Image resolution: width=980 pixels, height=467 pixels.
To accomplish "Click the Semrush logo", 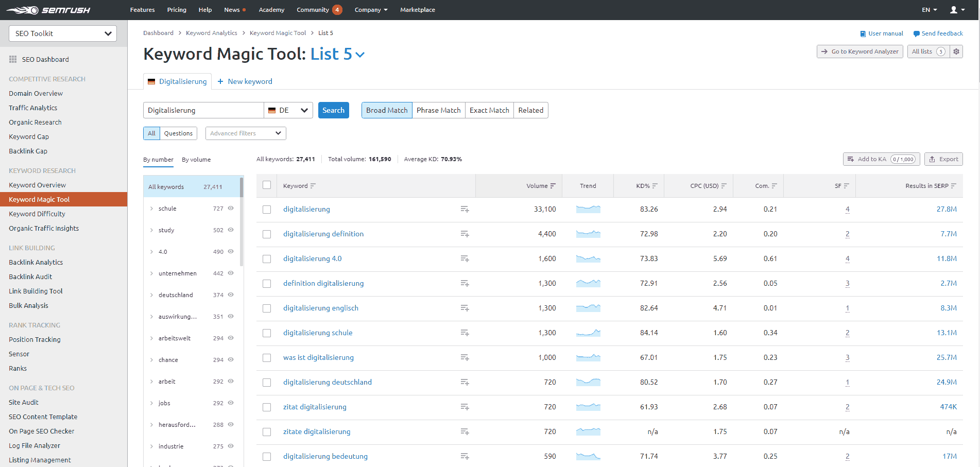I will (x=48, y=10).
